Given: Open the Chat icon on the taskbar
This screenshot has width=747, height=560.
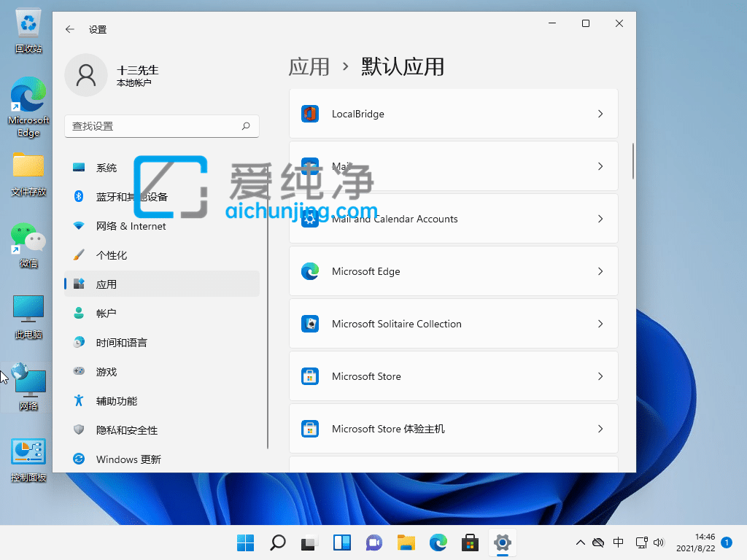Looking at the screenshot, I should point(373,543).
